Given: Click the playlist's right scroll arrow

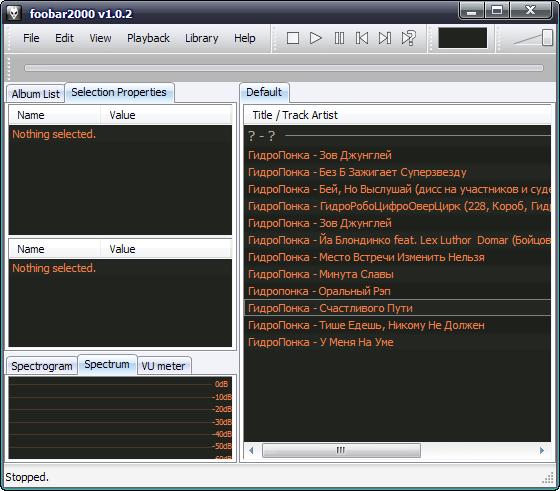Looking at the screenshot, I should [x=542, y=450].
